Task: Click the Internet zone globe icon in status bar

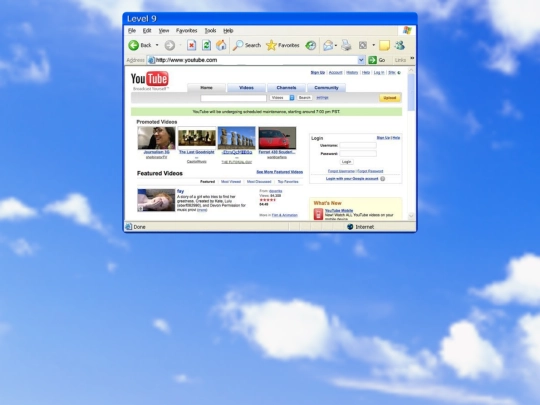Action: coord(350,227)
